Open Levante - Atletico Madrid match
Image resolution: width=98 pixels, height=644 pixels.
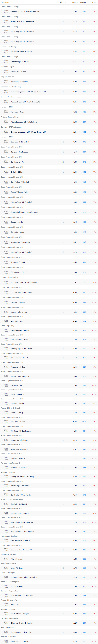coord(20,330)
